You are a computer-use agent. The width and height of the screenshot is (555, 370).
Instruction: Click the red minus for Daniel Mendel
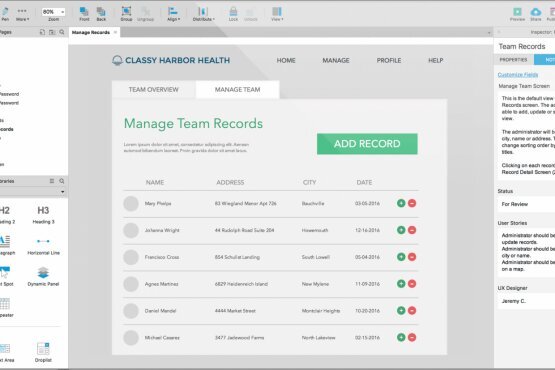pyautogui.click(x=412, y=311)
